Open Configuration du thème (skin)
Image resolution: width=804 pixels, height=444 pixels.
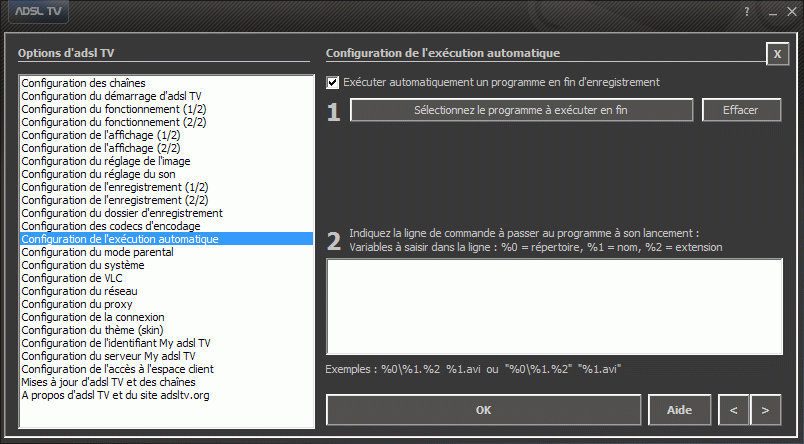pyautogui.click(x=167, y=330)
